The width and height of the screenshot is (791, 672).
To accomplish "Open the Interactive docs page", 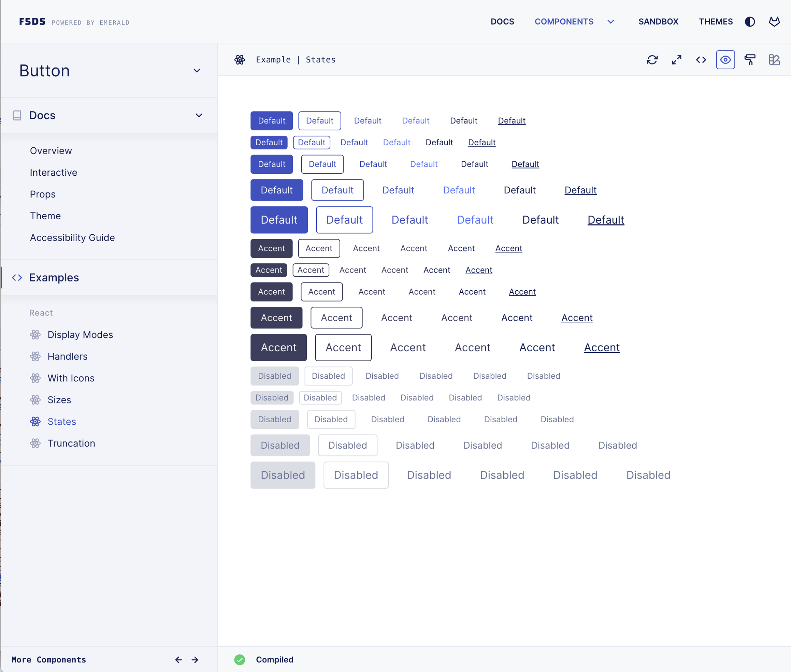I will 54,173.
